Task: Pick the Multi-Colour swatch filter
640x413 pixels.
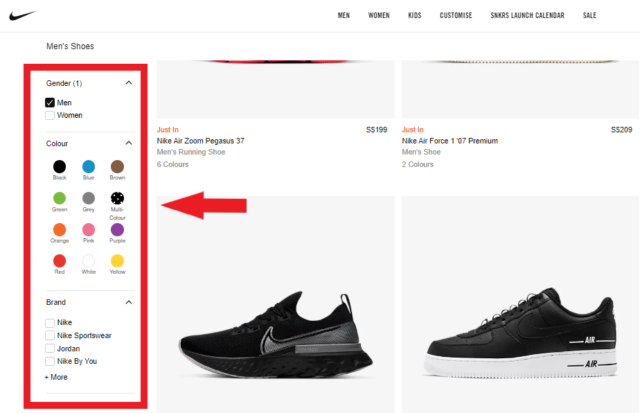Action: click(118, 198)
